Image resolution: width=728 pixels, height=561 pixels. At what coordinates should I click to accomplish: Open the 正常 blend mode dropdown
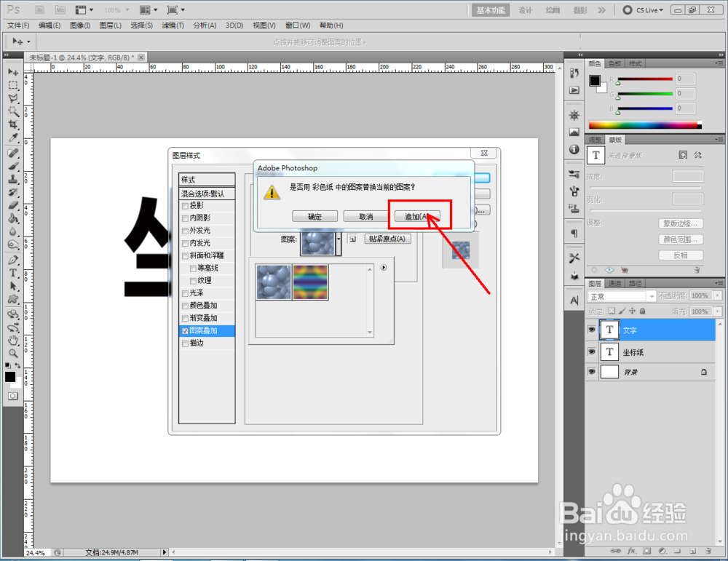622,295
